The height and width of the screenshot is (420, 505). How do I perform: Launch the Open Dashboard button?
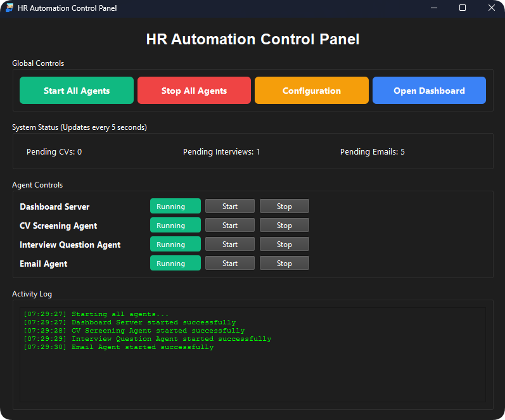(x=429, y=91)
